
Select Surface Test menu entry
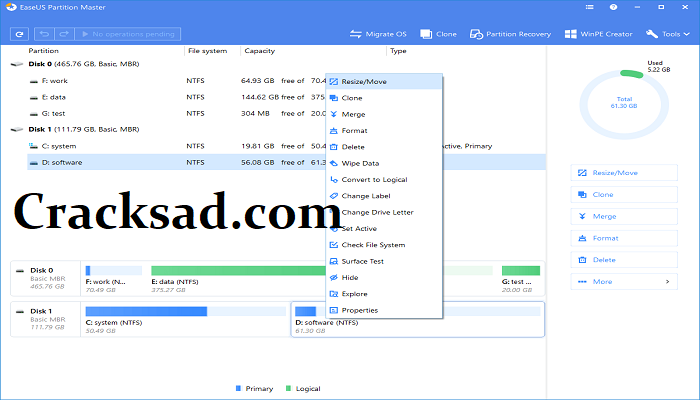384,261
